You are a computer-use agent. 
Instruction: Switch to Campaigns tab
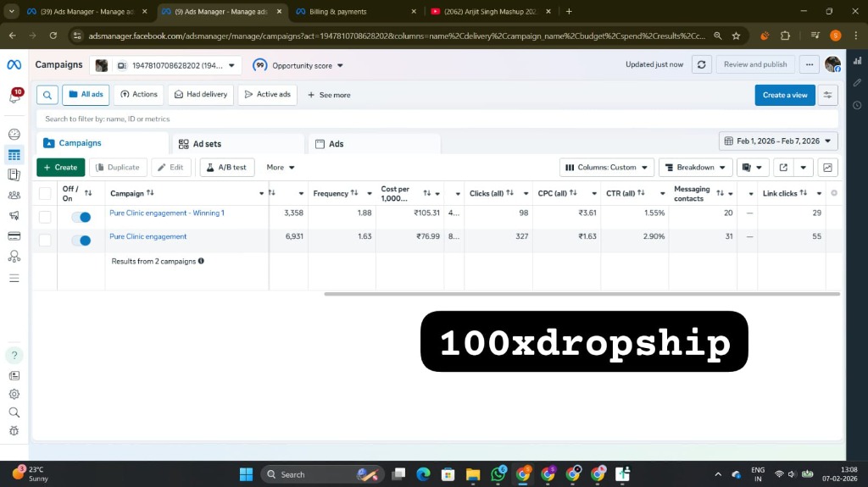103,143
